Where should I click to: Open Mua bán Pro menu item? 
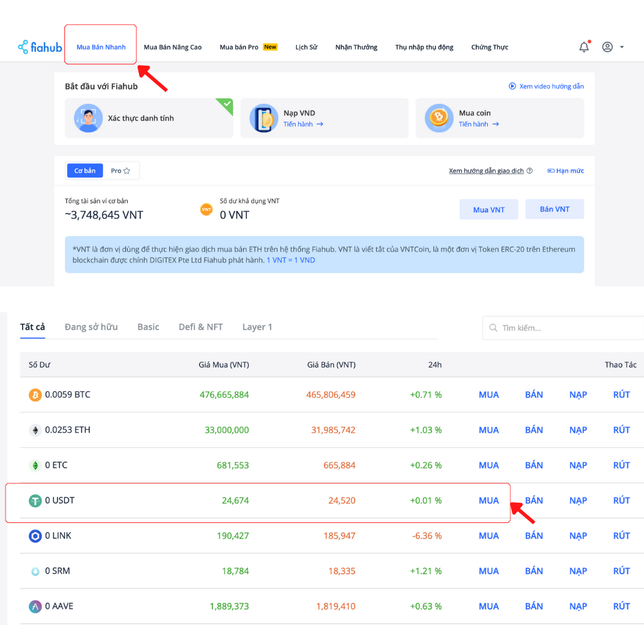tap(249, 47)
